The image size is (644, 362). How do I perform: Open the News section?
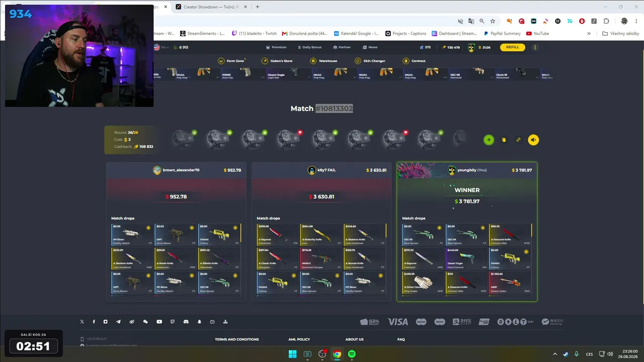[370, 47]
